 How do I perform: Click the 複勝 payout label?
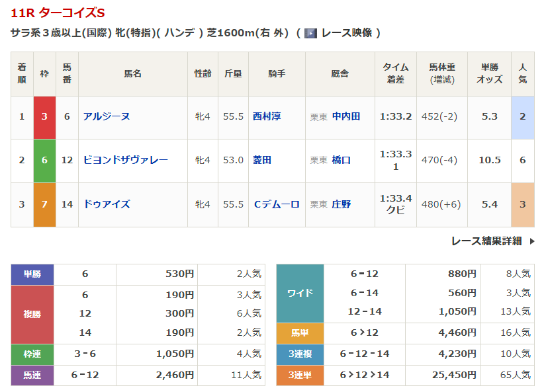tap(32, 315)
